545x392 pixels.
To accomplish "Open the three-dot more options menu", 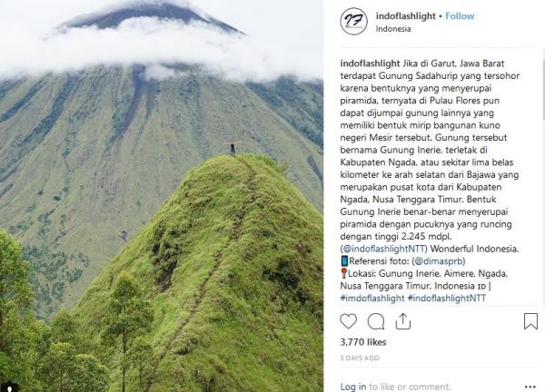I will [x=530, y=387].
